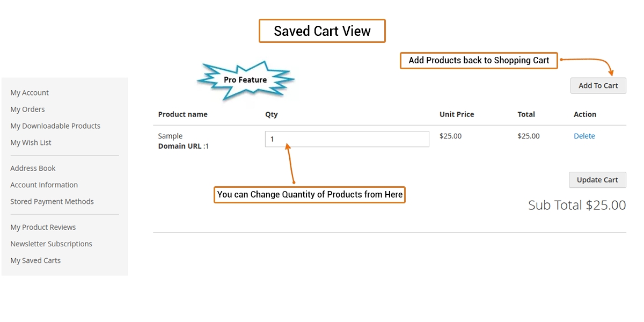The image size is (644, 322).
Task: Click the Product name column header
Action: (x=182, y=114)
